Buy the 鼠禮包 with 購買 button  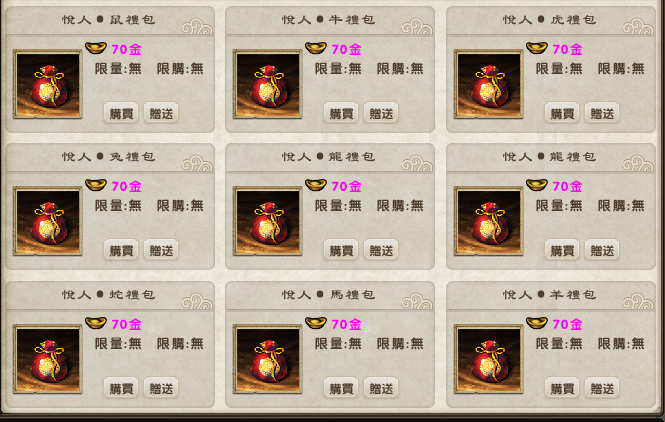(121, 113)
